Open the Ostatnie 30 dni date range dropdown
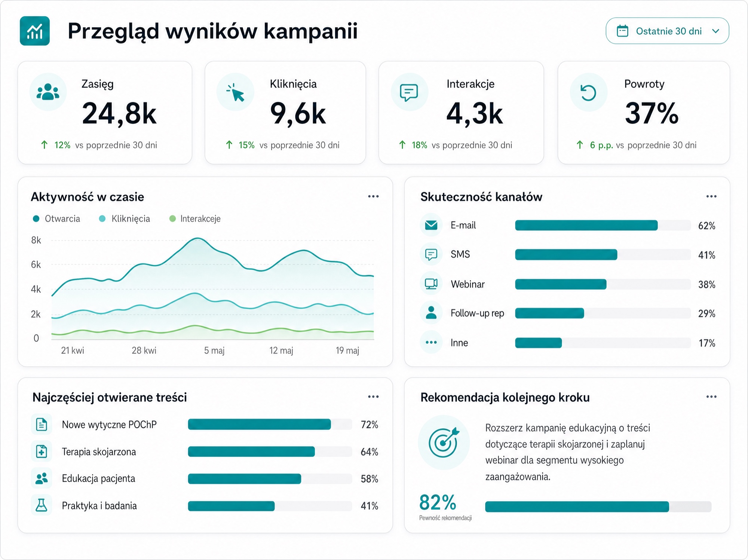The image size is (748, 560). coord(667,31)
